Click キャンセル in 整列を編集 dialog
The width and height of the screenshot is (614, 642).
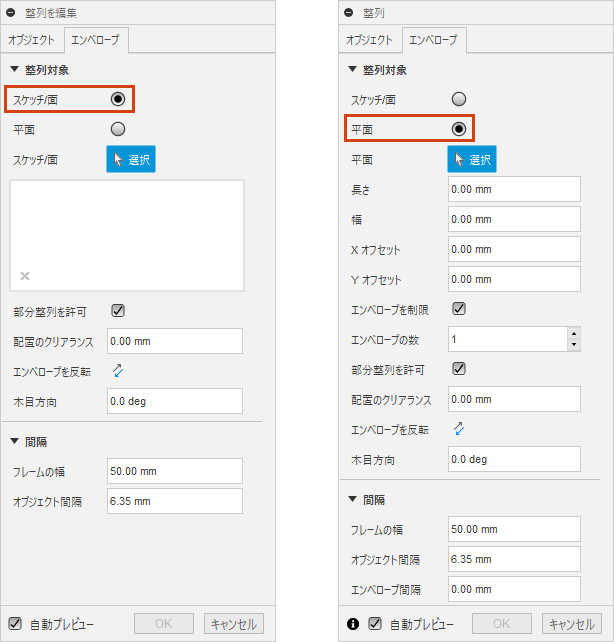coord(234,624)
